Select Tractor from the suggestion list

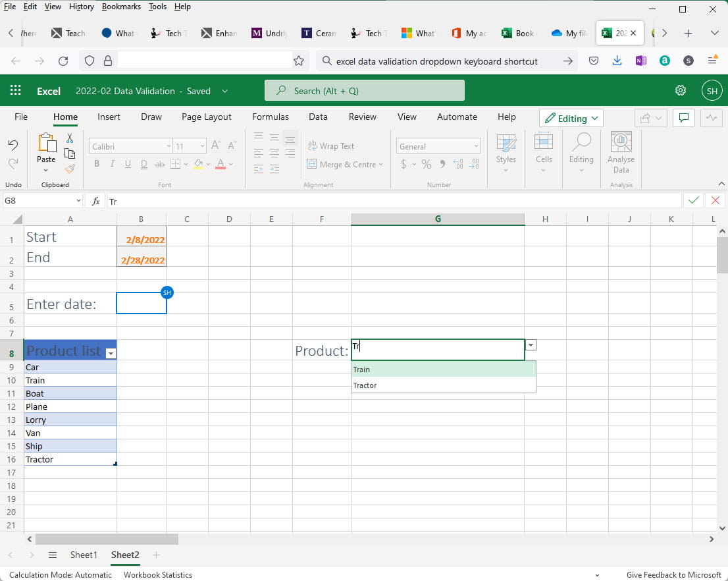pos(365,385)
